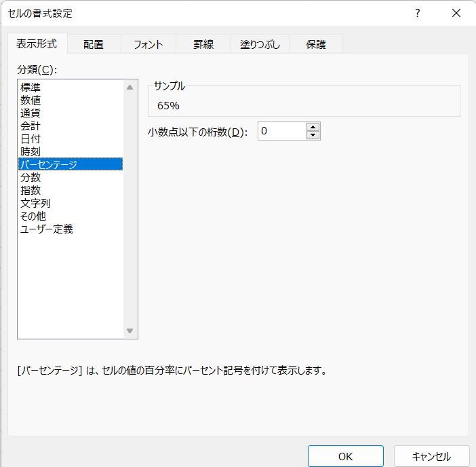This screenshot has height=467, width=476.
Task: Go to the 保護 tab
Action: (316, 44)
